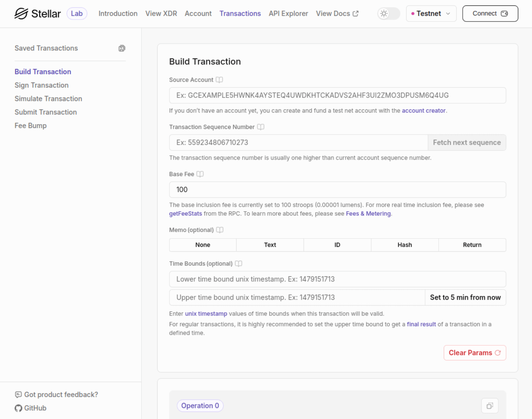This screenshot has width=532, height=419.
Task: Click the Connect wallet button
Action: 490,13
